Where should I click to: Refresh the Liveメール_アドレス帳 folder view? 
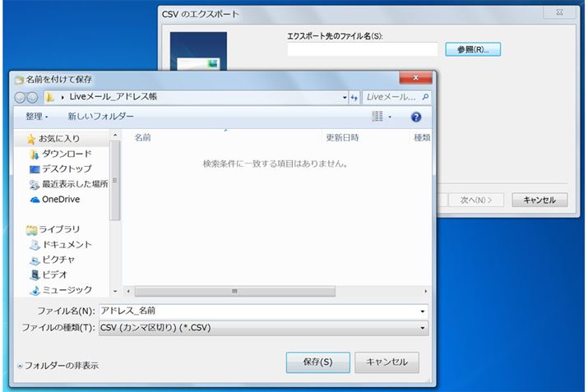354,98
